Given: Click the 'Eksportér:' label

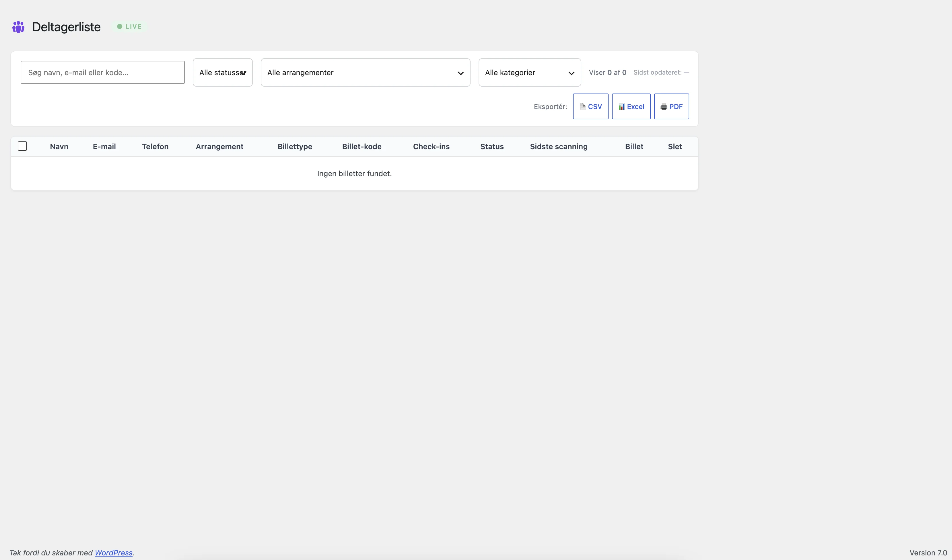Looking at the screenshot, I should click(x=550, y=106).
